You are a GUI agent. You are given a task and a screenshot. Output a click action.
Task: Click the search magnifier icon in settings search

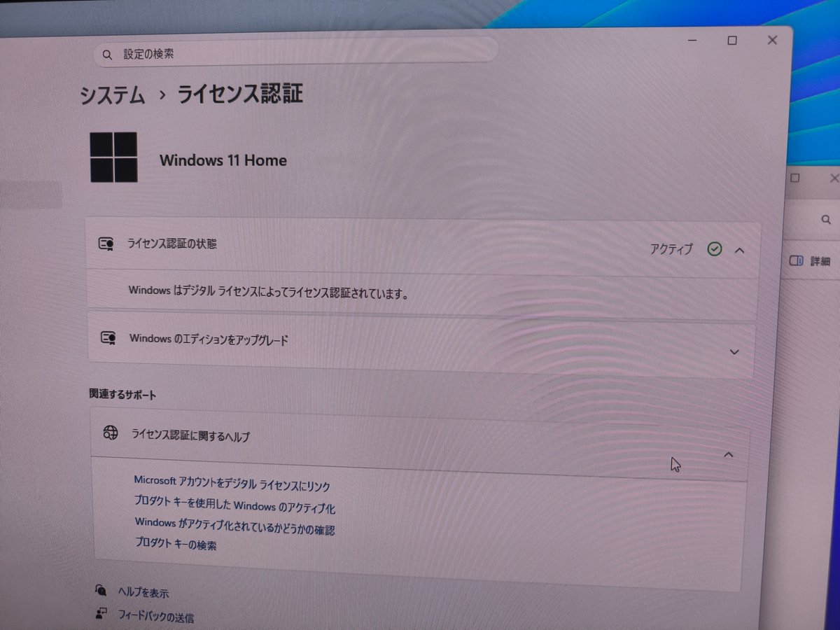click(x=107, y=55)
